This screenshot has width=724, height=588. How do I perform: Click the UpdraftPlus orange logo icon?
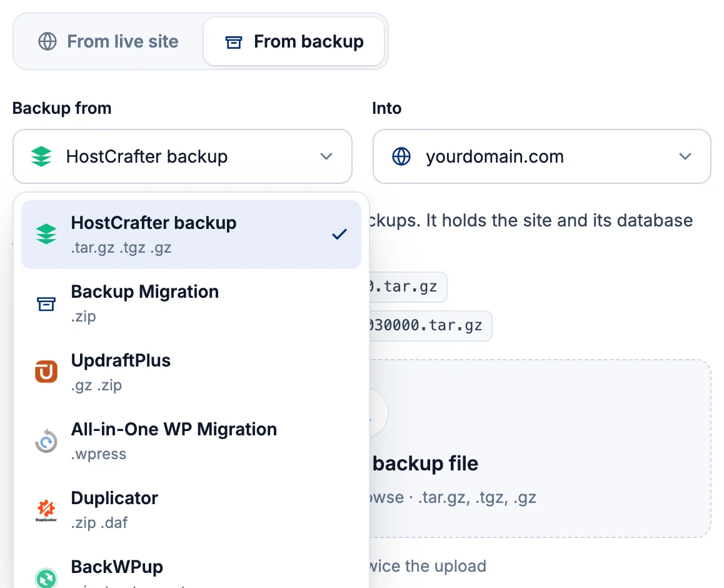pos(46,372)
